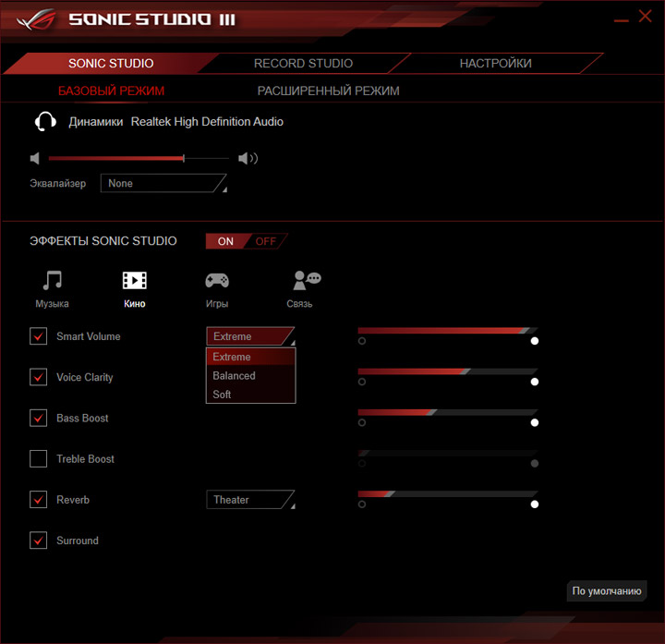Click the Smart Volume level slider
Image resolution: width=665 pixels, height=644 pixels.
click(448, 330)
